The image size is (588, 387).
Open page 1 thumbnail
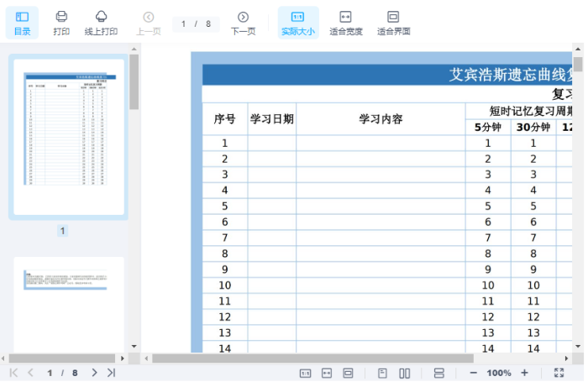(69, 137)
